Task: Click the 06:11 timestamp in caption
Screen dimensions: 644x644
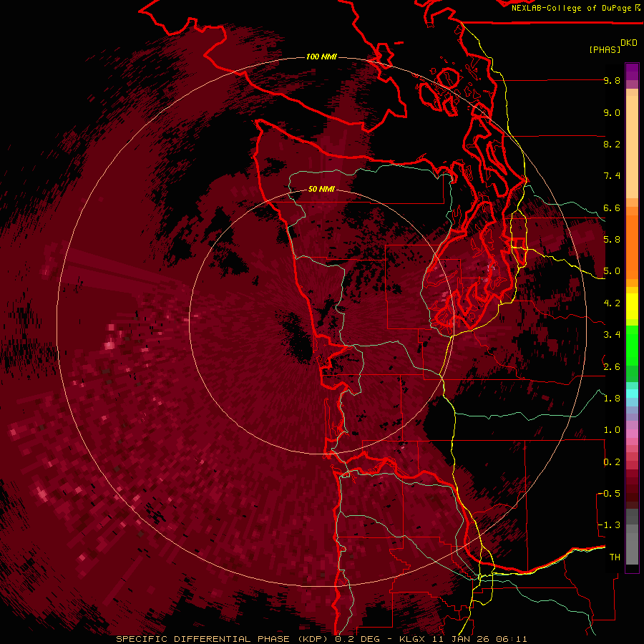Action: 512,639
